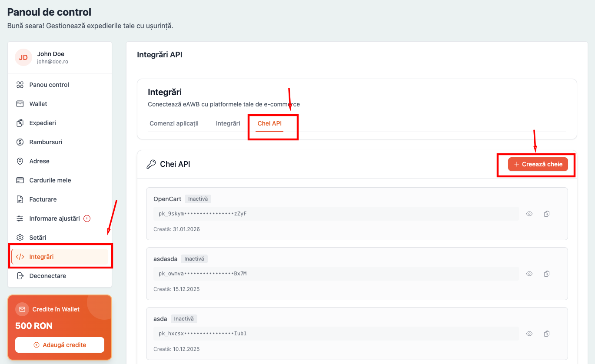Screen dimensions: 595x364
Task: Click the Informare ajustări sliders icon
Action: [20, 218]
